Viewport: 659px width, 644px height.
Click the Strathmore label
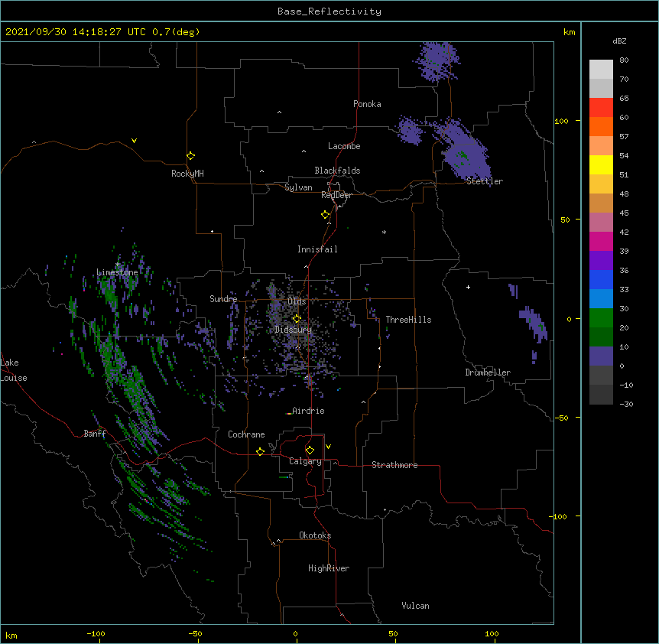pyautogui.click(x=394, y=465)
